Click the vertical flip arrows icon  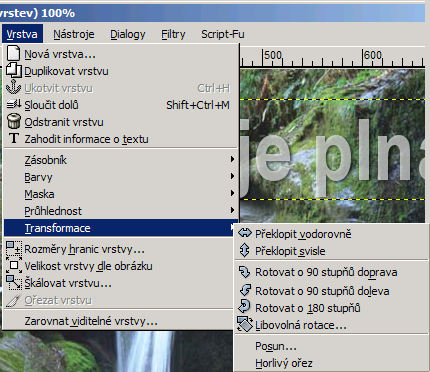[x=245, y=250]
